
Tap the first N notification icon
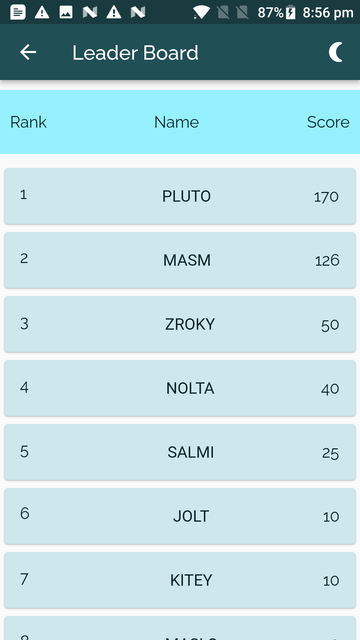(x=90, y=12)
